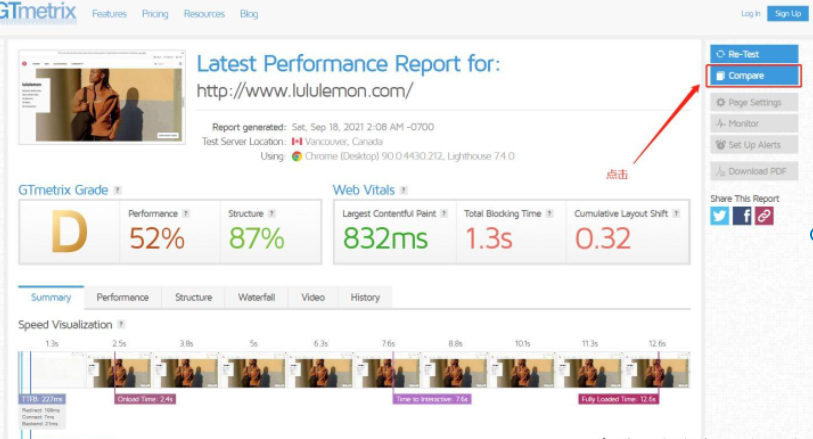The height and width of the screenshot is (439, 813).
Task: Click Set Up Alerts button
Action: click(754, 145)
